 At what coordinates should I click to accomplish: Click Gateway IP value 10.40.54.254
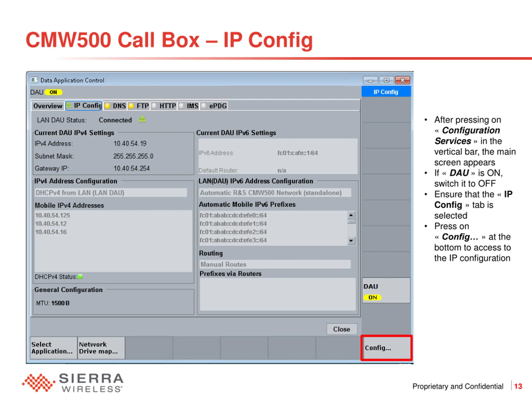(x=132, y=168)
